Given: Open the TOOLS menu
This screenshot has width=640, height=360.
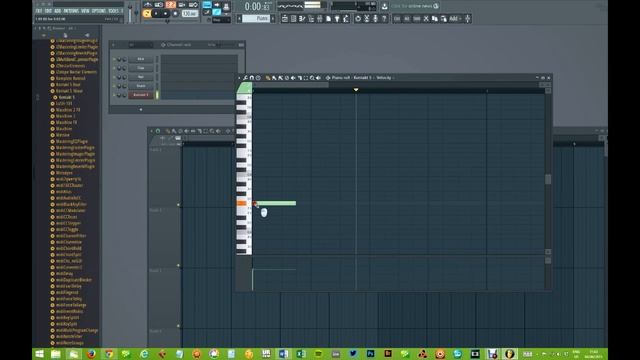Looking at the screenshot, I should pos(113,11).
